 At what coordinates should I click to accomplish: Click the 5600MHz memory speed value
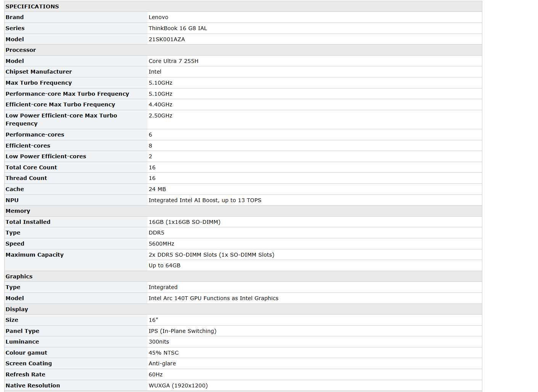(x=161, y=244)
